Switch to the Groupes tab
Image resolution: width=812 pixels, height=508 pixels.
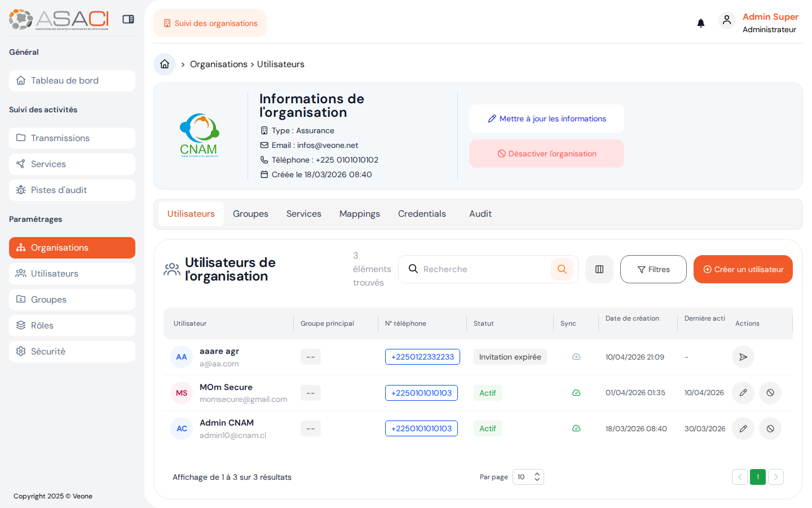(x=250, y=213)
